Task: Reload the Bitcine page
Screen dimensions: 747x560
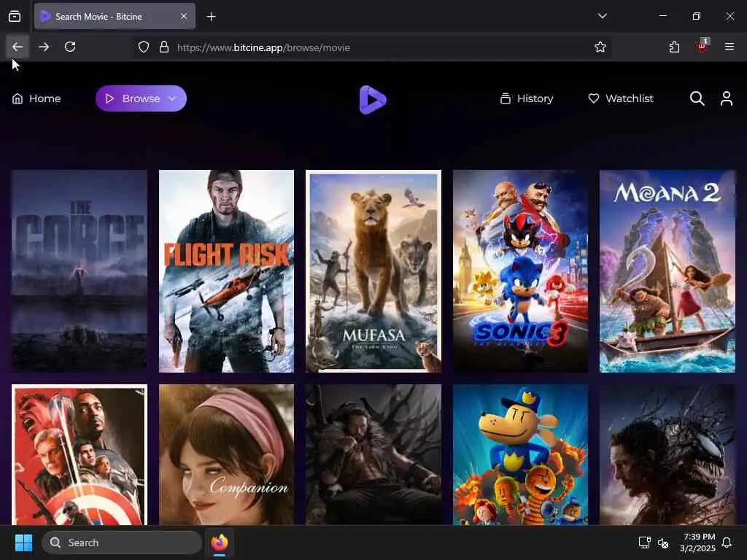Action: tap(70, 47)
